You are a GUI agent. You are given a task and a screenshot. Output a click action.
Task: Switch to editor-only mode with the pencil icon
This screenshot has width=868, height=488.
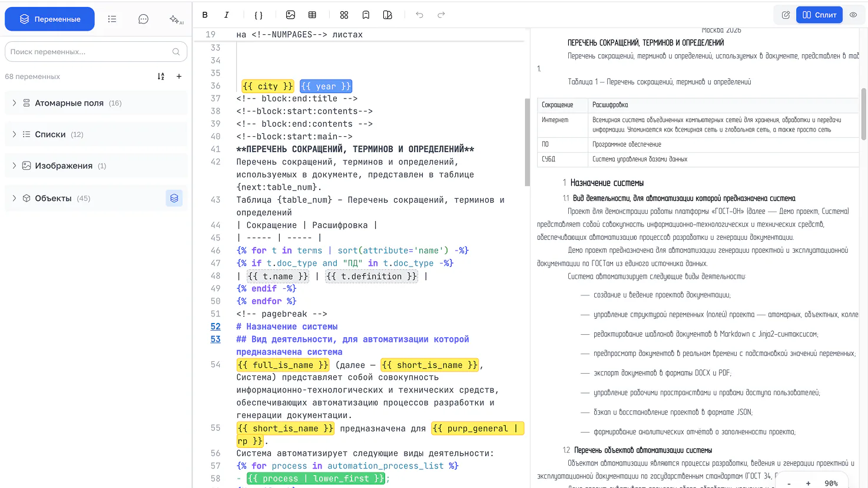click(x=786, y=15)
